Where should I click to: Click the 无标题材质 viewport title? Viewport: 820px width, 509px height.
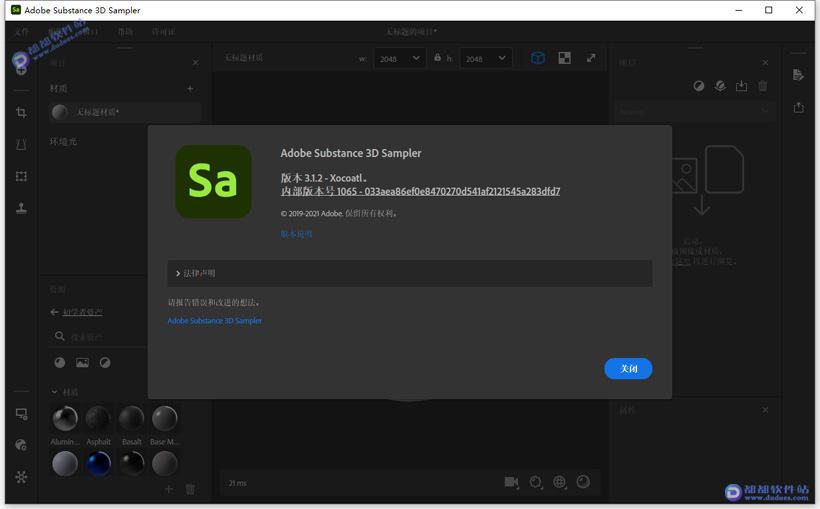tap(244, 58)
